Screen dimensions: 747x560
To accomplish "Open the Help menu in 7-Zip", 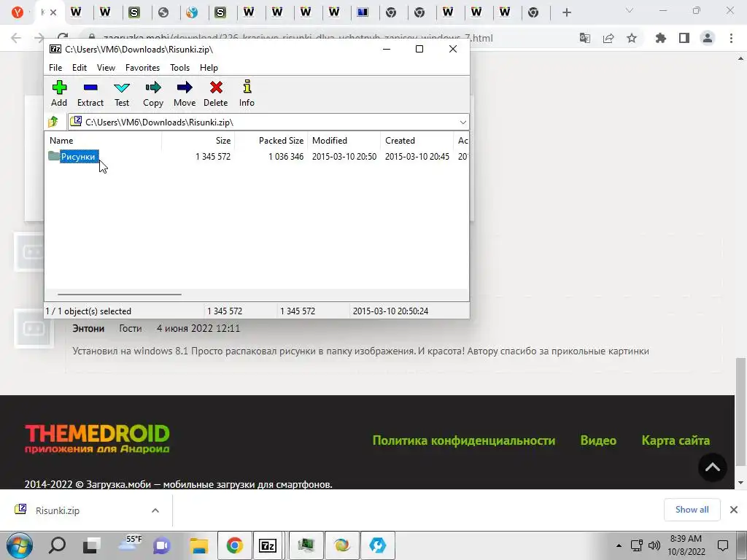I will tap(209, 68).
